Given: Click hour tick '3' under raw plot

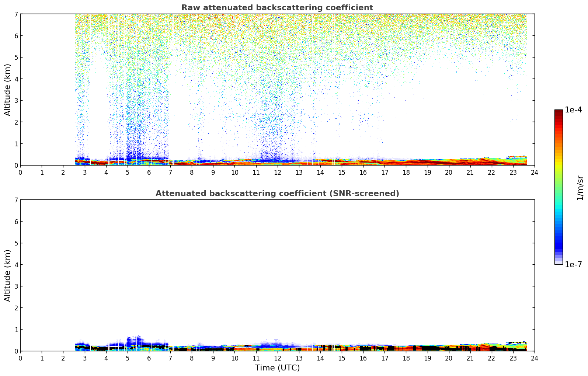Looking at the screenshot, I should (84, 172).
